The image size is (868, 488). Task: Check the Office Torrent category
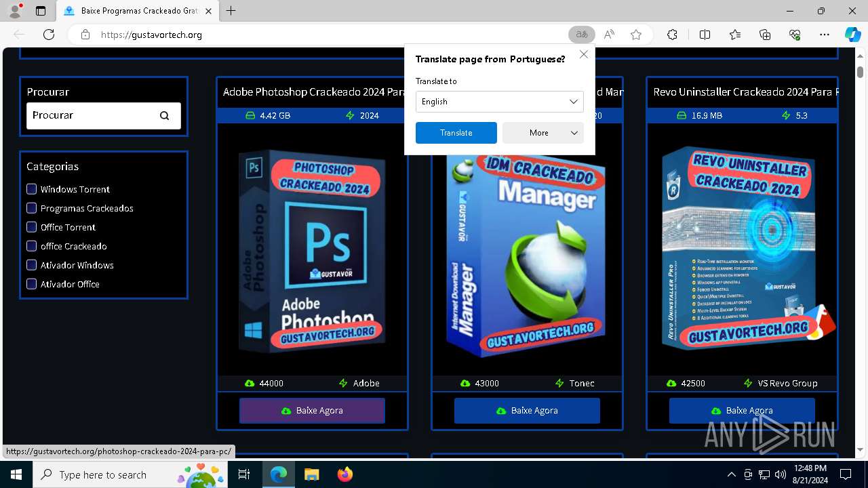tap(31, 226)
